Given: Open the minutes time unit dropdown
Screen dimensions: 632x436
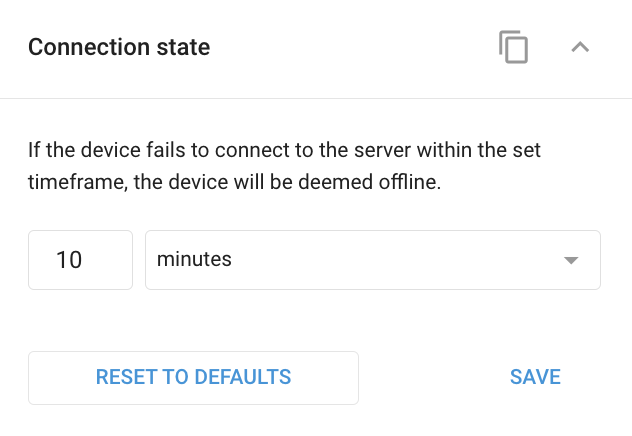Looking at the screenshot, I should (x=372, y=260).
